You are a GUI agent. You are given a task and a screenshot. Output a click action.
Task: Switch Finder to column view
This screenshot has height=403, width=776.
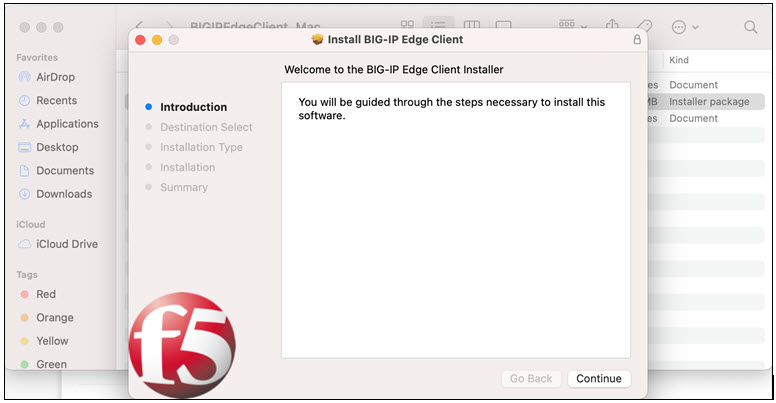[471, 27]
